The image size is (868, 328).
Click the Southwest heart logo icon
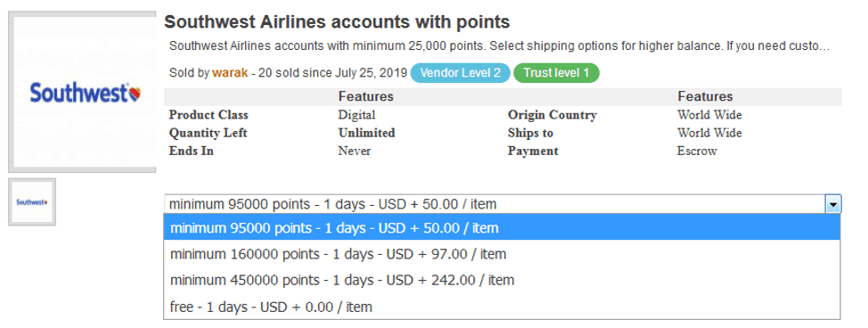coord(135,94)
